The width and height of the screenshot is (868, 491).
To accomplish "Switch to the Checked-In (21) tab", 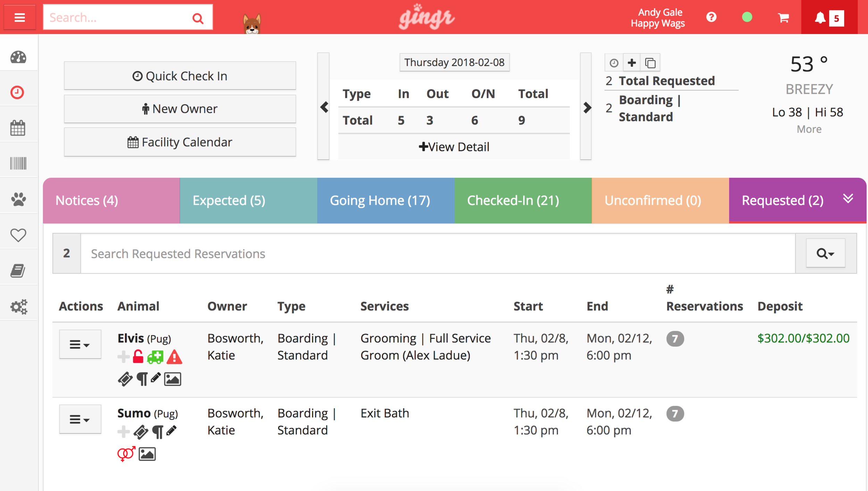I will [x=523, y=201].
